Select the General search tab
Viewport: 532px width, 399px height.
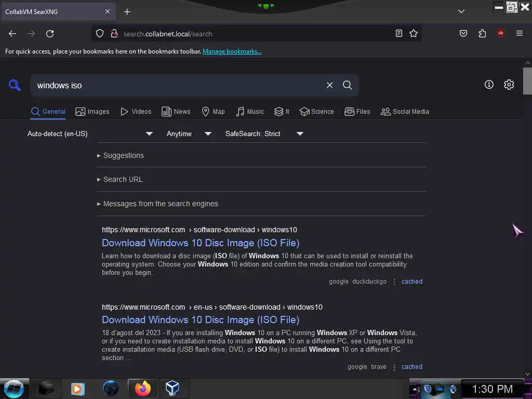48,112
